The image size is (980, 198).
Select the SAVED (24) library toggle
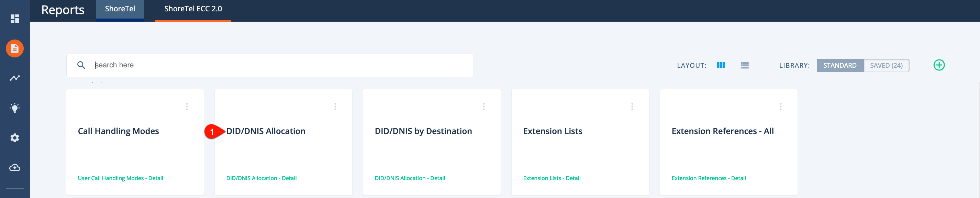[886, 66]
